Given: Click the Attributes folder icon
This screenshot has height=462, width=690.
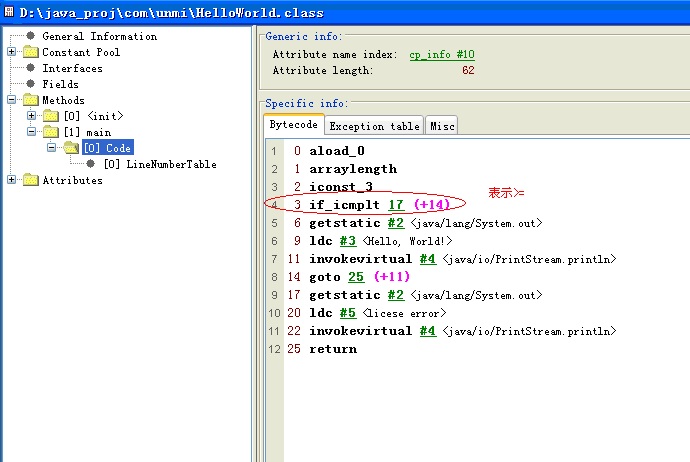Looking at the screenshot, I should point(30,180).
